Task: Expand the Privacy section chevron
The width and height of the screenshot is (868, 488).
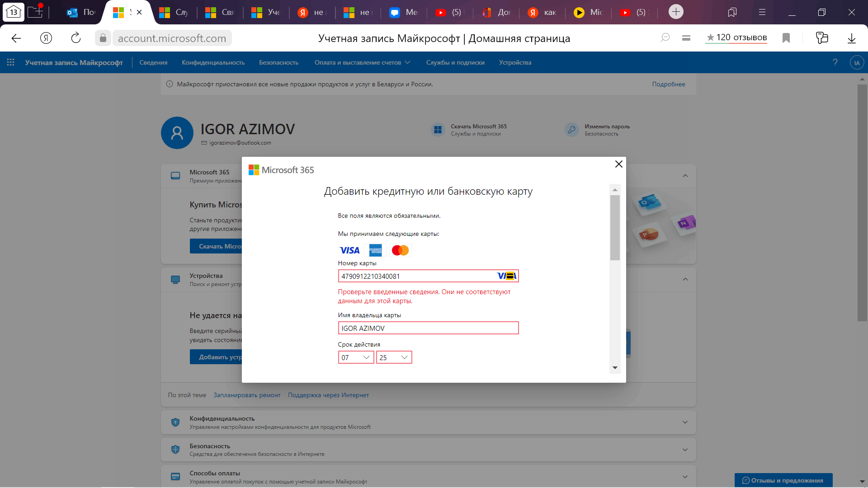Action: pyautogui.click(x=685, y=422)
